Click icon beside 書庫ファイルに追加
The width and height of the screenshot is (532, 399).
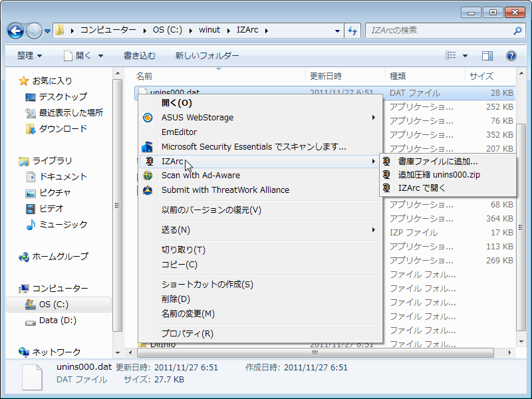coord(386,161)
